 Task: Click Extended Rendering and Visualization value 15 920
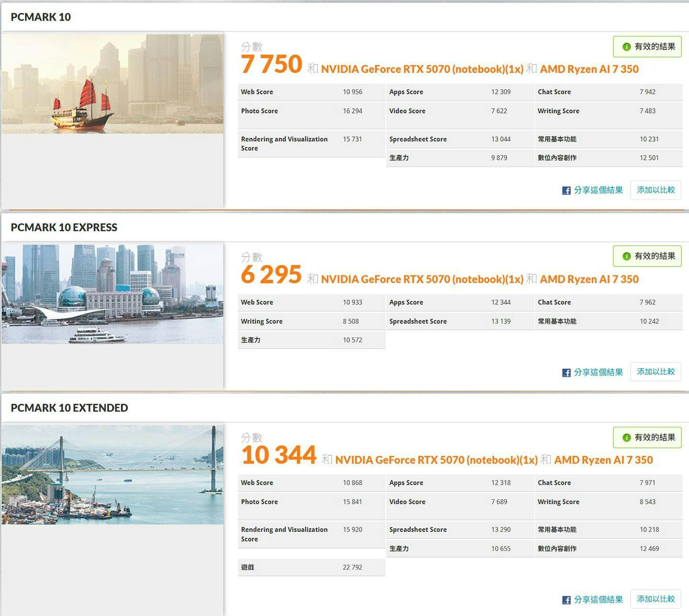click(x=353, y=530)
